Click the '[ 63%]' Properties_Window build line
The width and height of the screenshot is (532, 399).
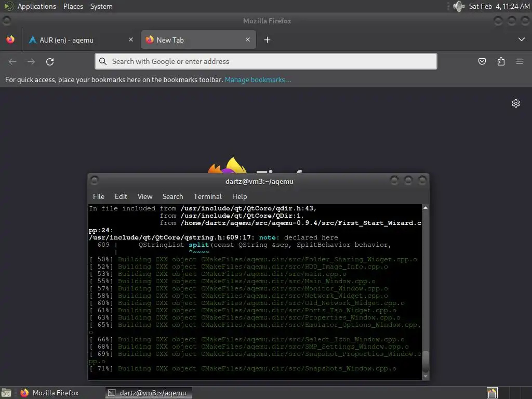click(245, 317)
